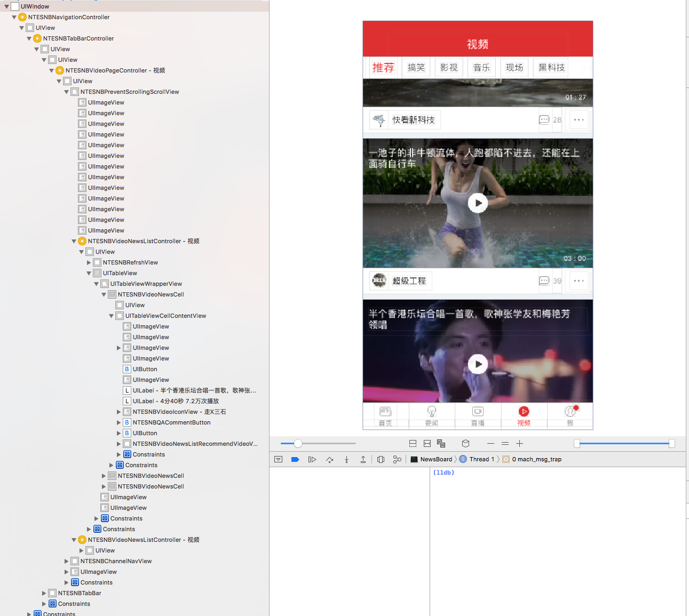Click the right handle of range slider
Viewport: 689px width, 616px height.
tap(671, 443)
